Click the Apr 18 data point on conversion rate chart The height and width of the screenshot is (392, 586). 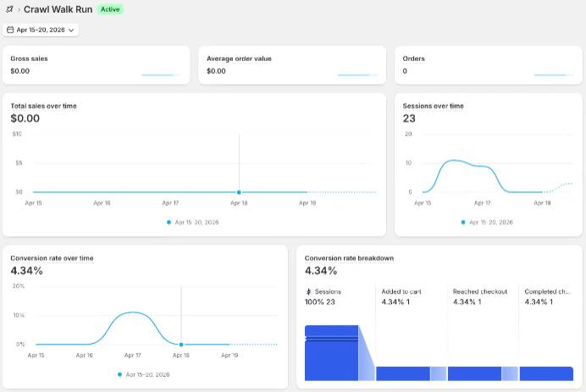point(181,345)
